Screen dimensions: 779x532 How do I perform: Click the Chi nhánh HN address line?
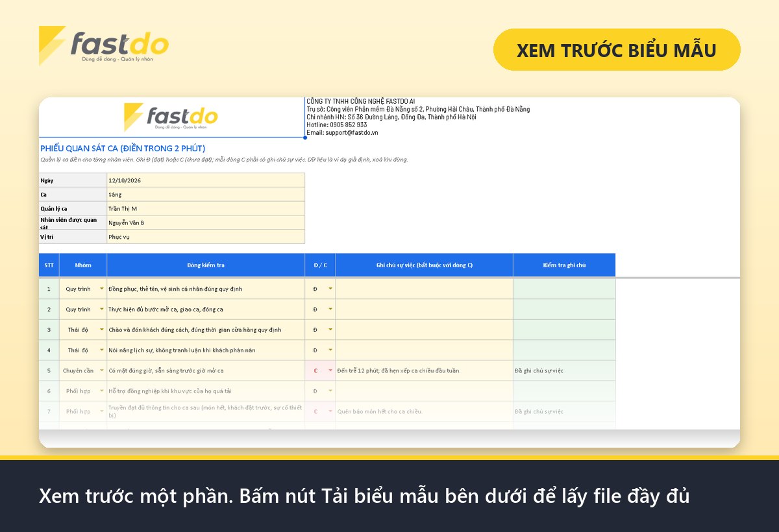click(391, 117)
